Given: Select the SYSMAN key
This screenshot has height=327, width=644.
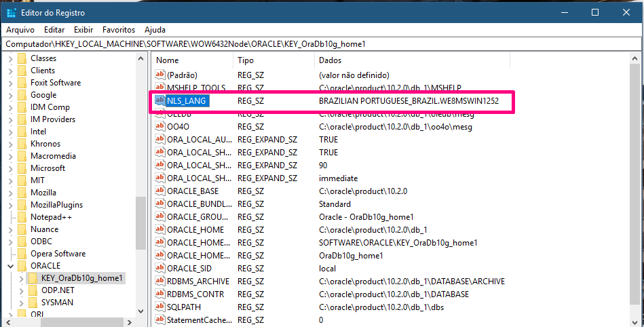Looking at the screenshot, I should (x=57, y=303).
